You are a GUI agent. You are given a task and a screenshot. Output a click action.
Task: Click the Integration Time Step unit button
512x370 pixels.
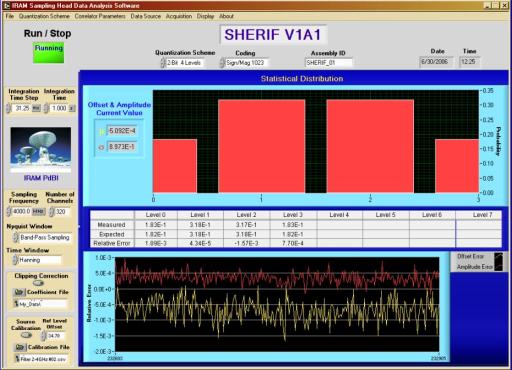coord(36,108)
